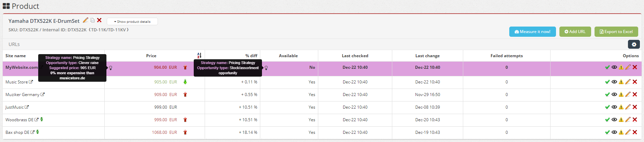The image size is (644, 142).
Task: Toggle the eye icon for Bax shop DE row
Action: pos(614,132)
